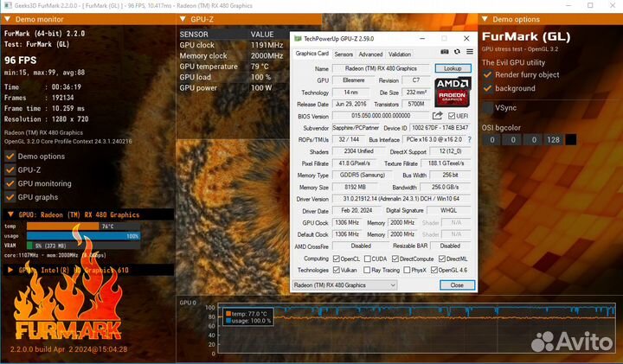
Task: Click the Bus Interface question mark icon
Action: (x=470, y=140)
